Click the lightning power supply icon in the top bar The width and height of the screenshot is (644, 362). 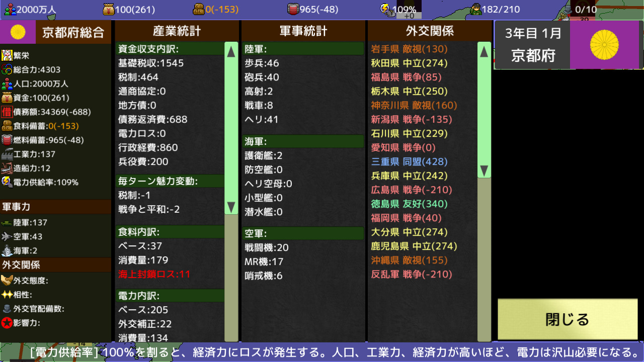point(385,9)
